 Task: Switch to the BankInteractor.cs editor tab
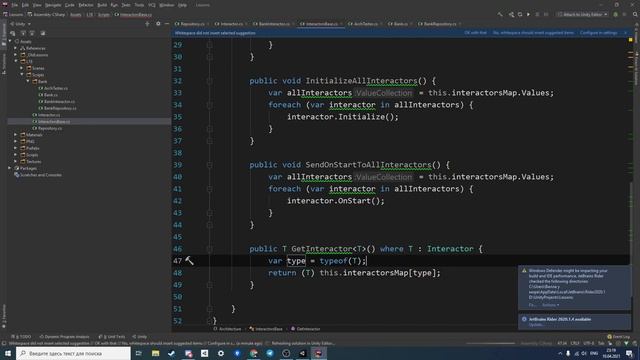point(273,24)
